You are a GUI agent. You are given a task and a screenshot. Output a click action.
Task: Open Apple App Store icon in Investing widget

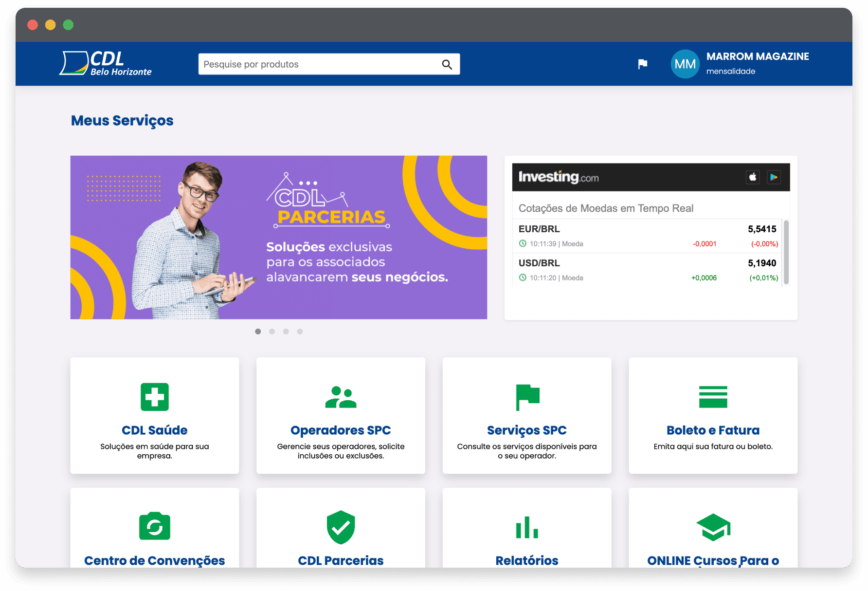pos(753,177)
